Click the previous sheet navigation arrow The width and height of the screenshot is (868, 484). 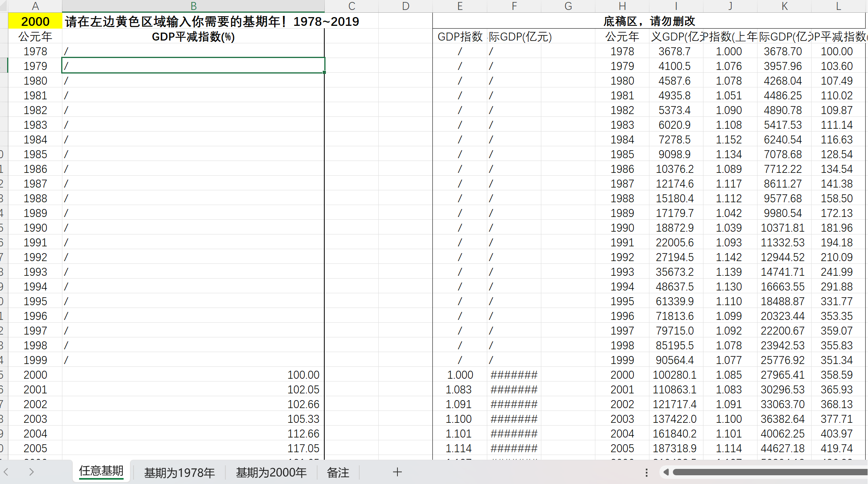(x=6, y=472)
